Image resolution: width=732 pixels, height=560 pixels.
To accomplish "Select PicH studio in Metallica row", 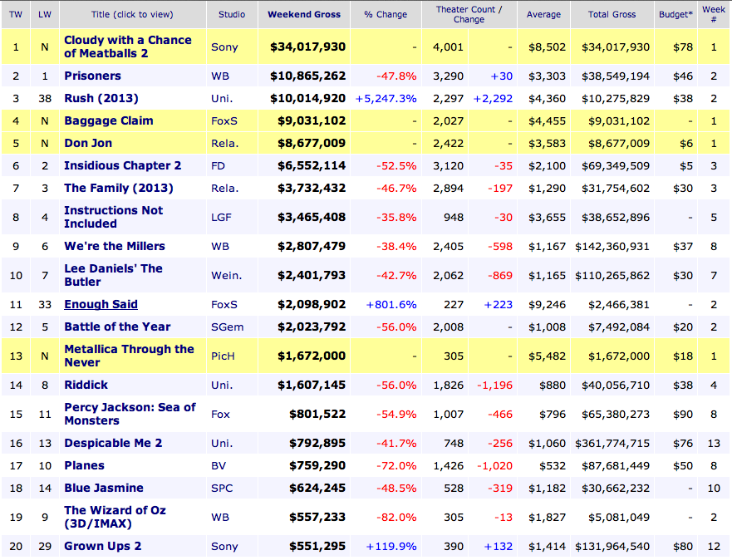I will point(223,356).
